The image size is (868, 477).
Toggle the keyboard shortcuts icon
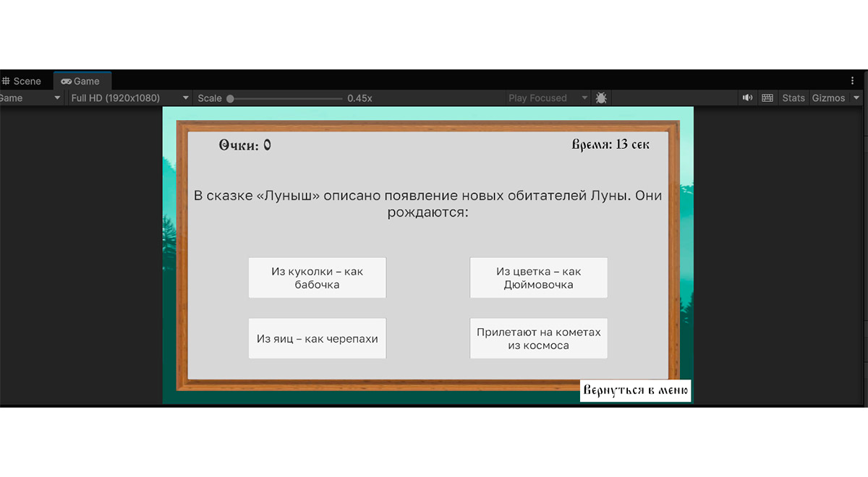[767, 98]
